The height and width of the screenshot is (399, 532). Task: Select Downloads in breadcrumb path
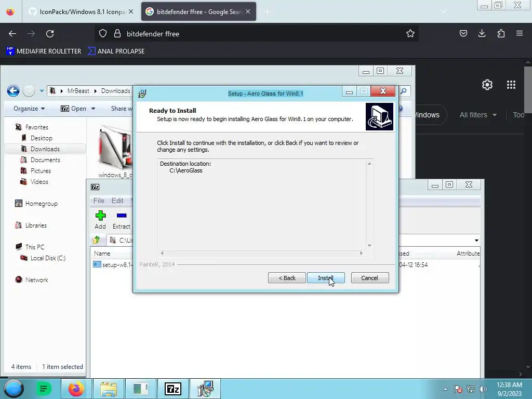point(116,90)
